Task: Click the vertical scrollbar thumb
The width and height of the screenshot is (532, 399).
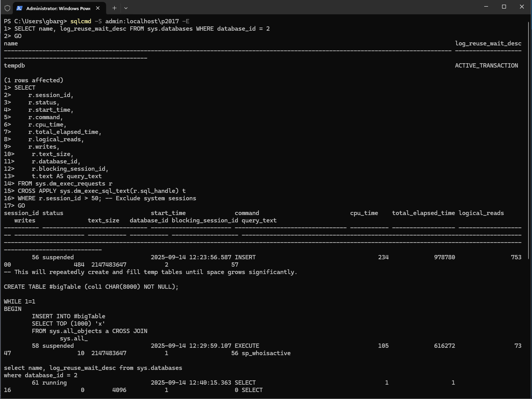Action: [x=529, y=140]
